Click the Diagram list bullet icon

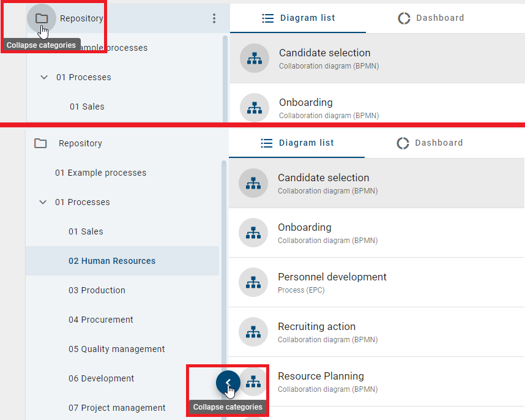pyautogui.click(x=266, y=143)
